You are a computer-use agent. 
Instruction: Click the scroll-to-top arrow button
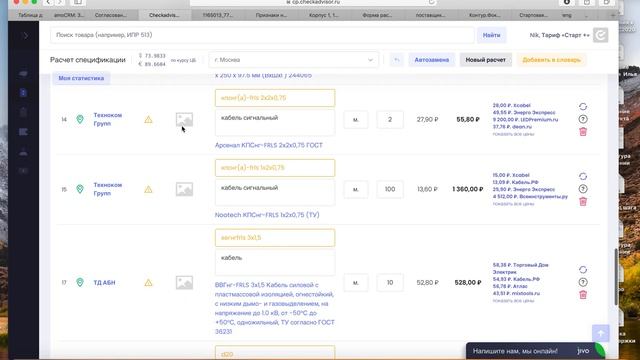click(x=601, y=333)
